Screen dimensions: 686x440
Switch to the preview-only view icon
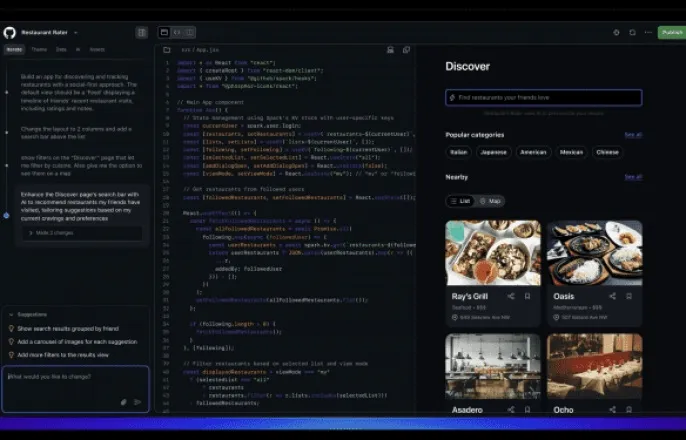pyautogui.click(x=164, y=32)
